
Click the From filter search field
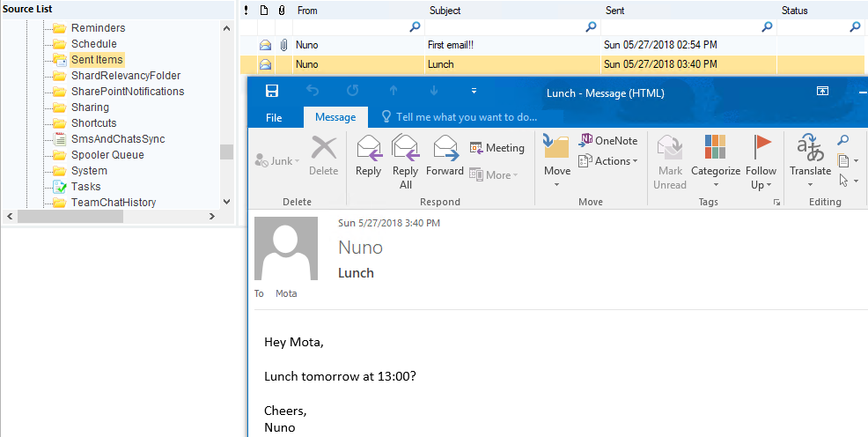click(x=358, y=26)
